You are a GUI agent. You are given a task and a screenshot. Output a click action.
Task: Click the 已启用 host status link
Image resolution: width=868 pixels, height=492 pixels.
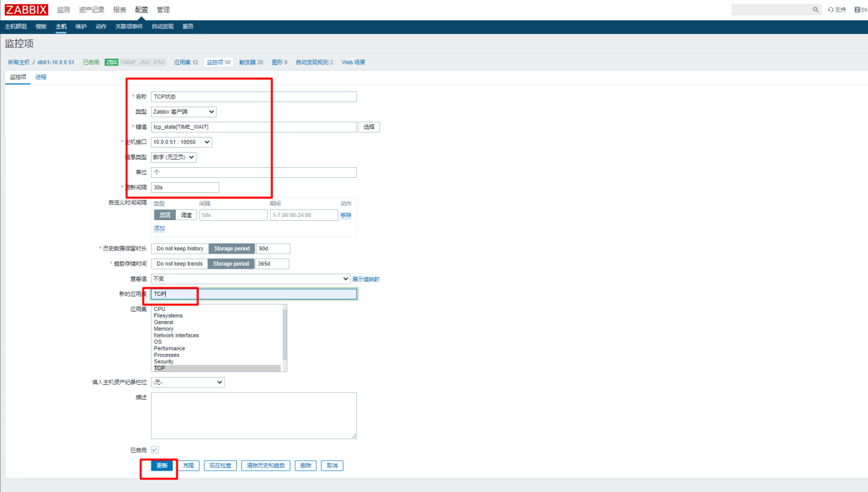point(91,62)
